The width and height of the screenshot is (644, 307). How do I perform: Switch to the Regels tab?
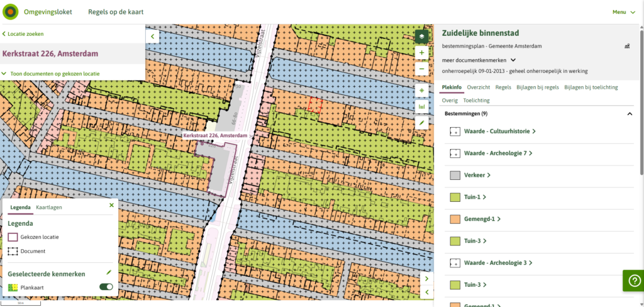tap(503, 87)
